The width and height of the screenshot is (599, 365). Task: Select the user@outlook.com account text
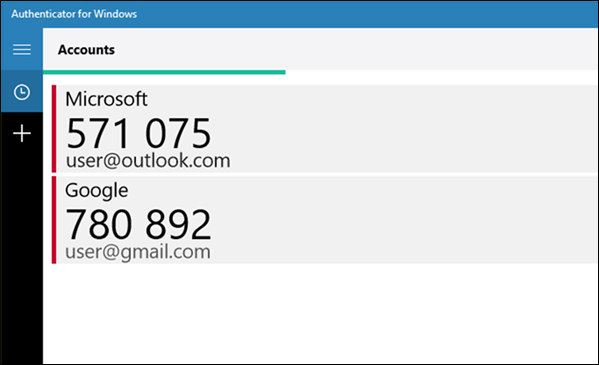tap(148, 161)
